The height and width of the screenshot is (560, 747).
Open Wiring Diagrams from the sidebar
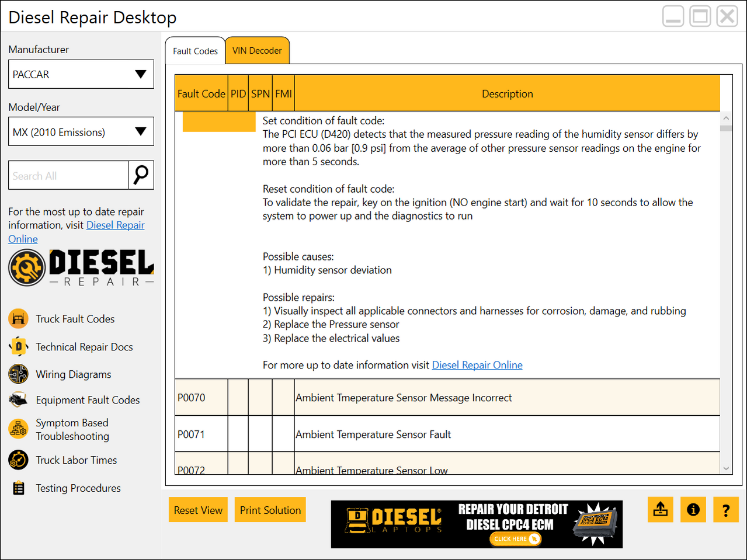click(18, 374)
